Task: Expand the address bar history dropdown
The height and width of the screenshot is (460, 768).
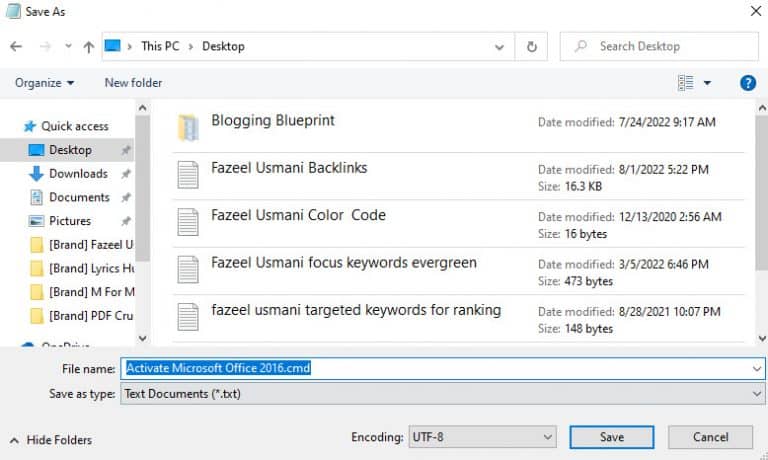Action: pyautogui.click(x=499, y=46)
